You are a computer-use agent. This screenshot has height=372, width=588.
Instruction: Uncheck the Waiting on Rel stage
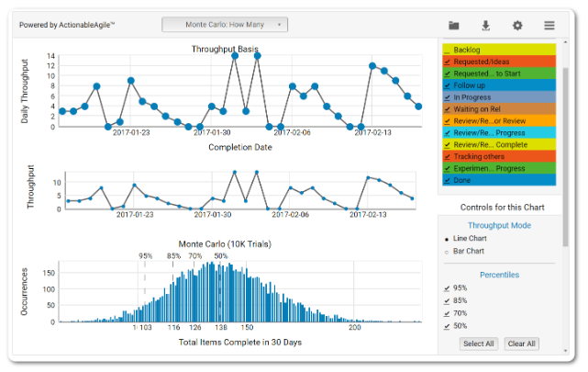click(x=447, y=108)
